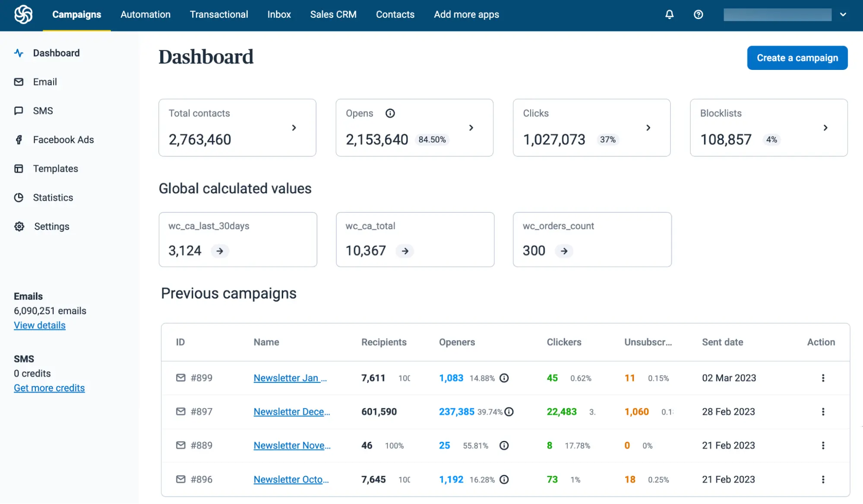The height and width of the screenshot is (504, 863).
Task: Switch to the Automation tab
Action: point(145,14)
